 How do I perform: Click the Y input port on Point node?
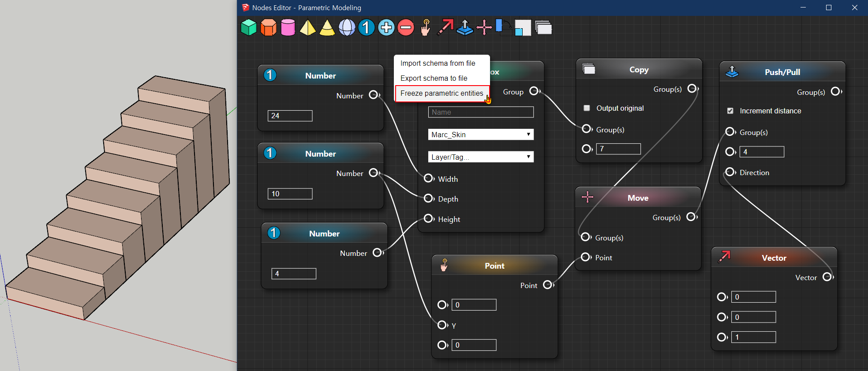tap(442, 325)
